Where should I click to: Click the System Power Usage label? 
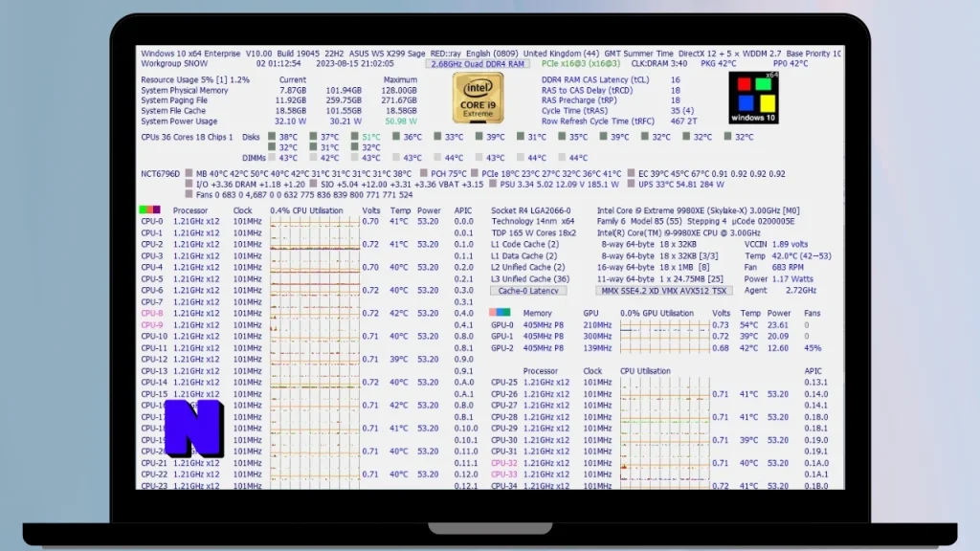179,121
